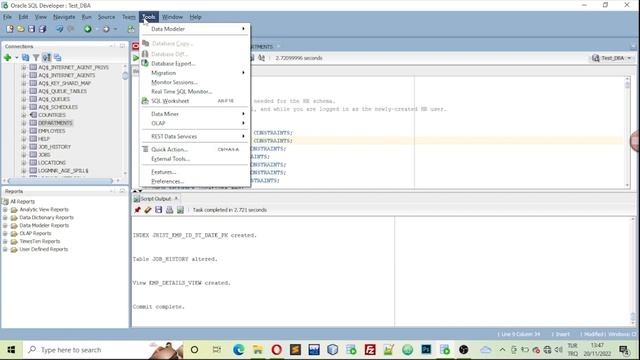Open FileZilla from taskbar
Viewport: 640px width, 360px height.
pyautogui.click(x=370, y=350)
